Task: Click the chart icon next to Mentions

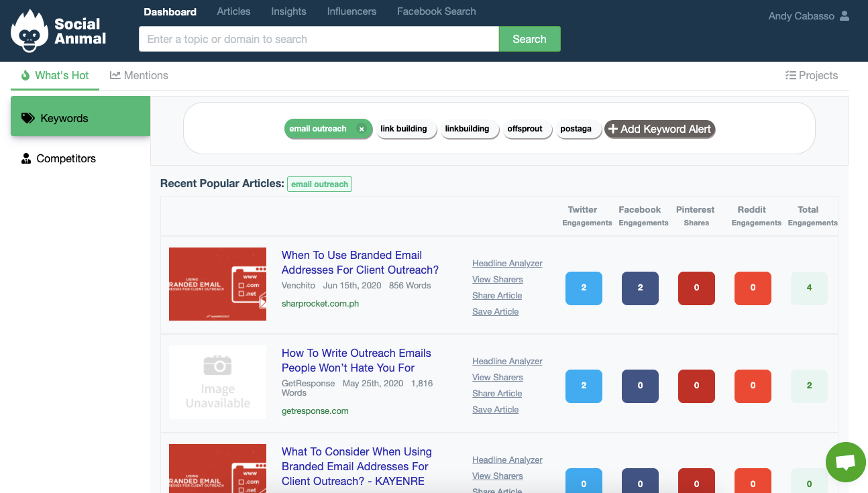Action: point(115,75)
